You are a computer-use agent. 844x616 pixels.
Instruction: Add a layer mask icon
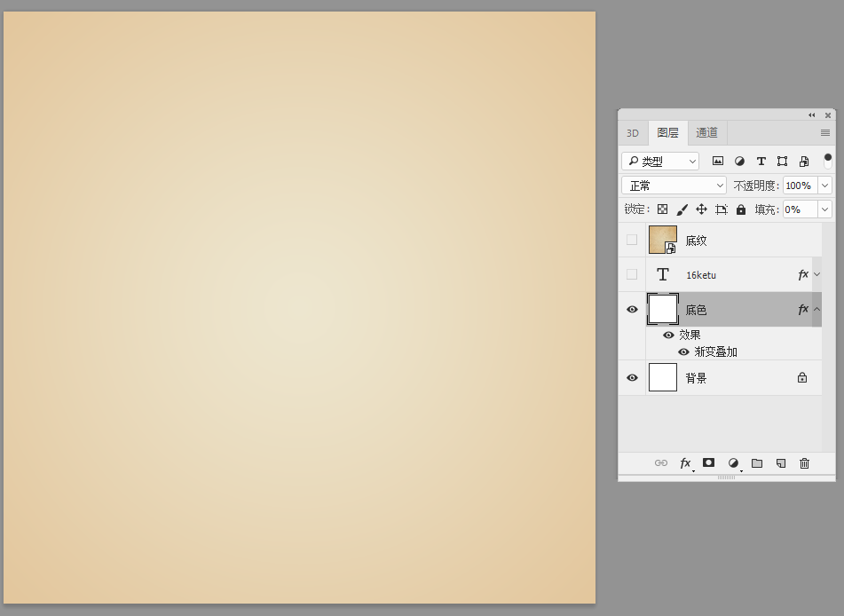709,462
